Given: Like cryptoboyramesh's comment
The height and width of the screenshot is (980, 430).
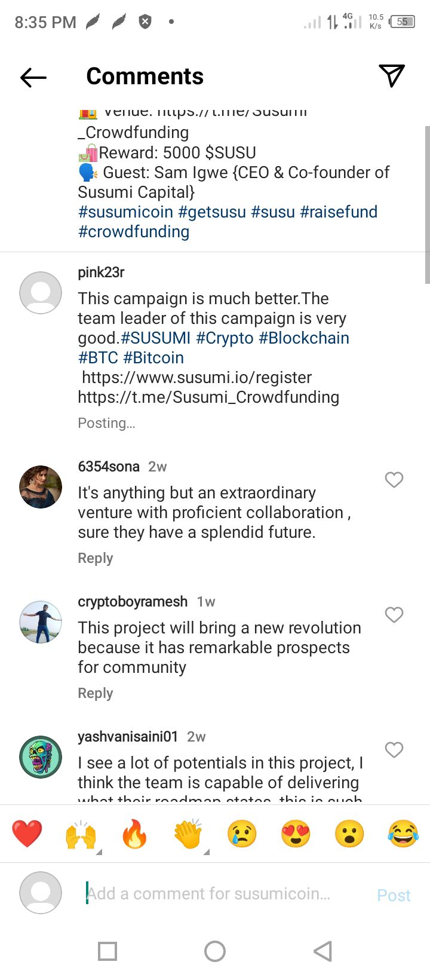Looking at the screenshot, I should 394,615.
